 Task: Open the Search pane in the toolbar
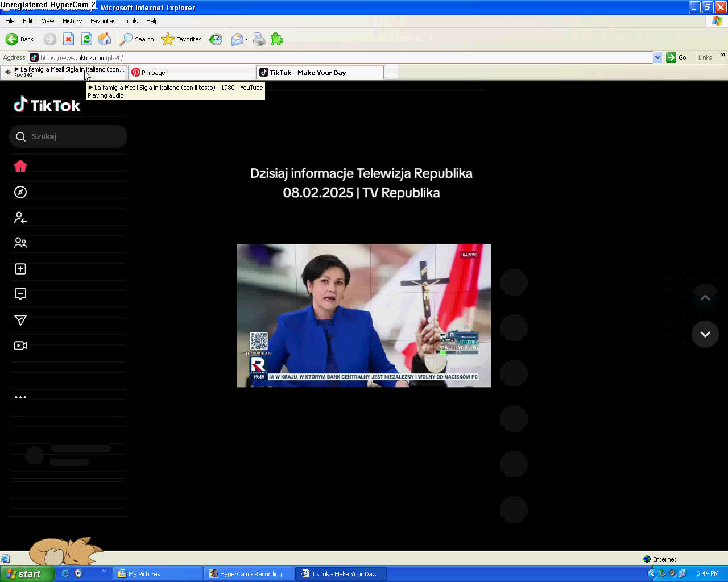[x=136, y=39]
